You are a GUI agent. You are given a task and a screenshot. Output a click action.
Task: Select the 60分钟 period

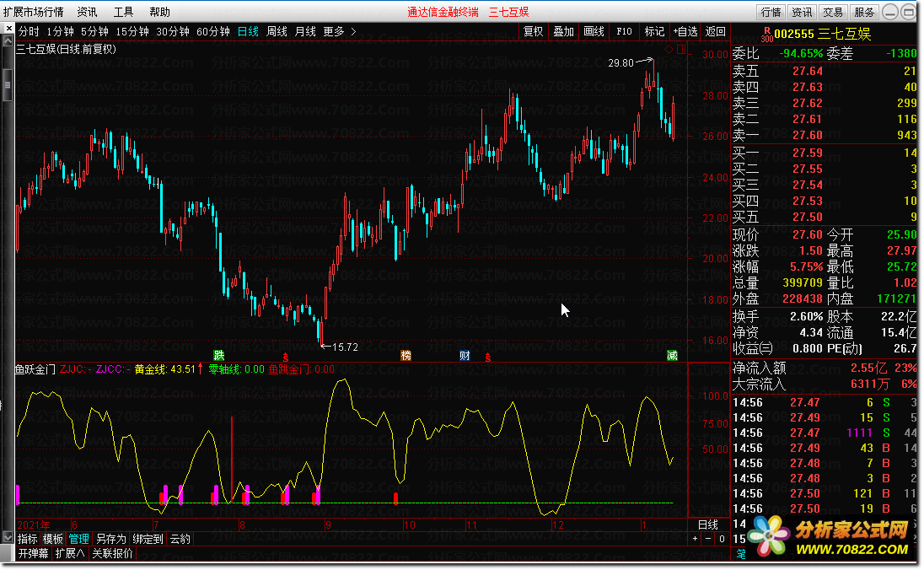(x=212, y=32)
